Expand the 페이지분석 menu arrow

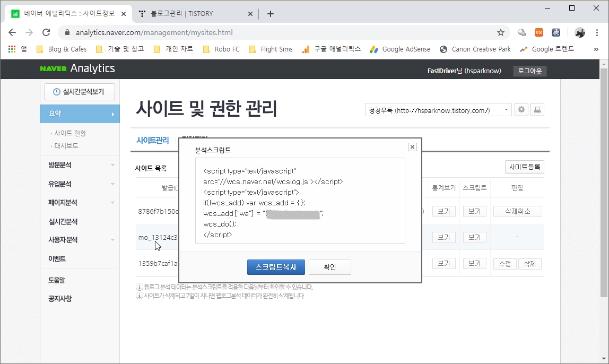click(x=112, y=202)
